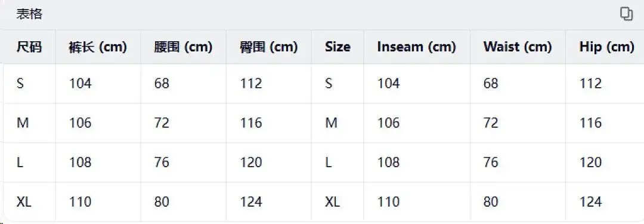644x224 pixels.
Task: Select the 尺码 column header
Action: coord(29,47)
